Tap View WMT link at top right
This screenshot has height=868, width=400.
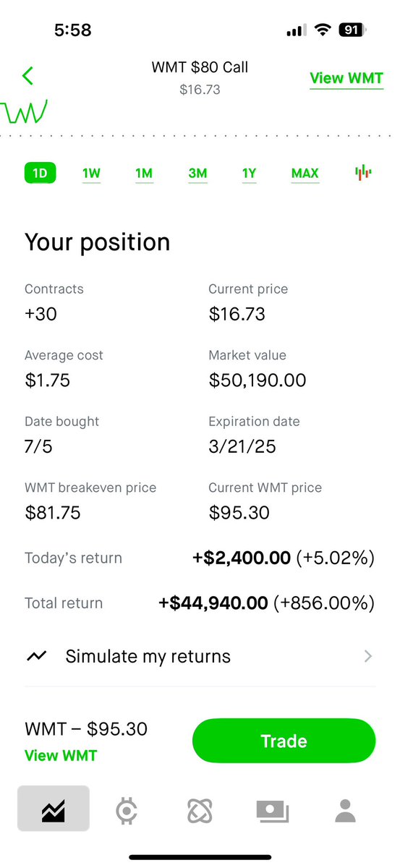(346, 78)
